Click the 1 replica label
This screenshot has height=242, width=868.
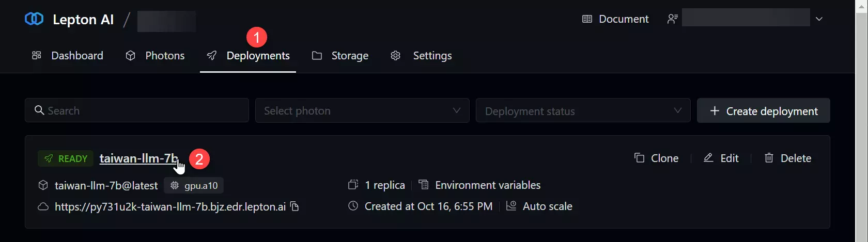(x=385, y=185)
